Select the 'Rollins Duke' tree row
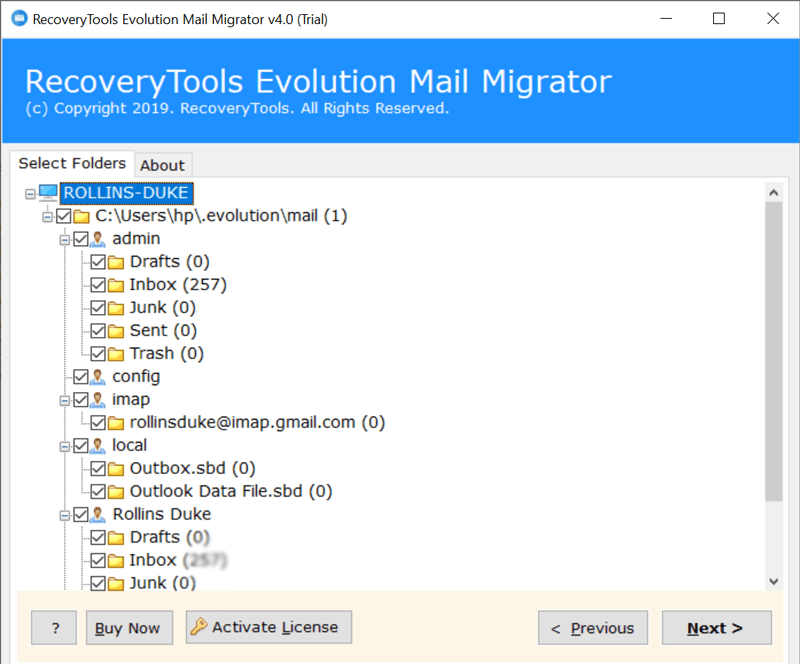Viewport: 800px width, 664px height. click(162, 514)
